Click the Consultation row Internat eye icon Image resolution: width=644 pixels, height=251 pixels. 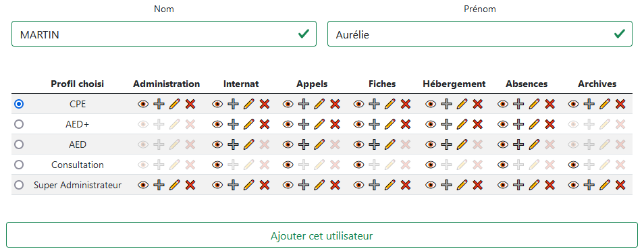coord(217,165)
